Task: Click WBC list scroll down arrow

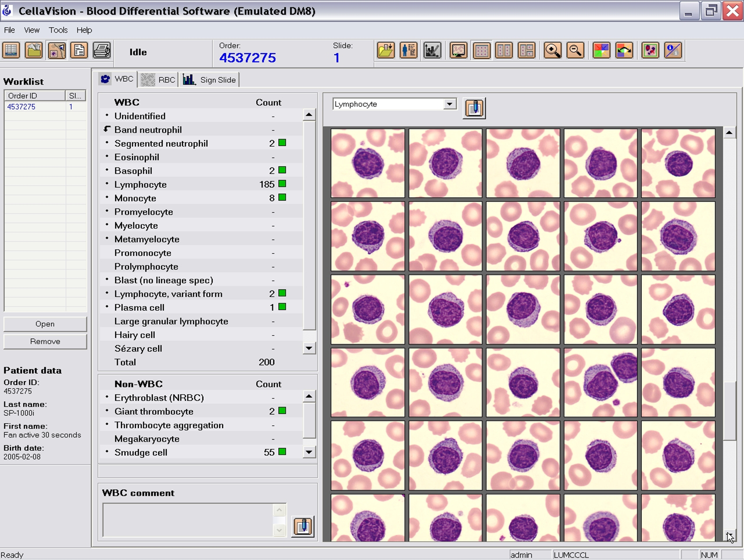Action: (x=309, y=348)
